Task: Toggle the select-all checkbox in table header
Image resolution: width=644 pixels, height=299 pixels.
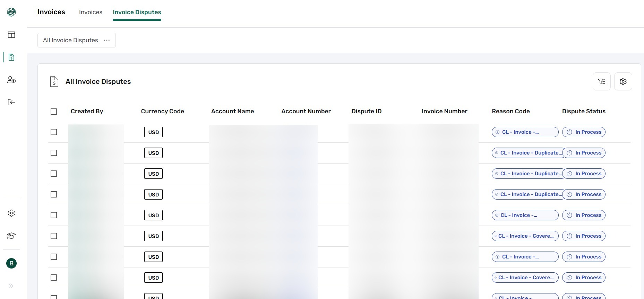Action: tap(54, 112)
